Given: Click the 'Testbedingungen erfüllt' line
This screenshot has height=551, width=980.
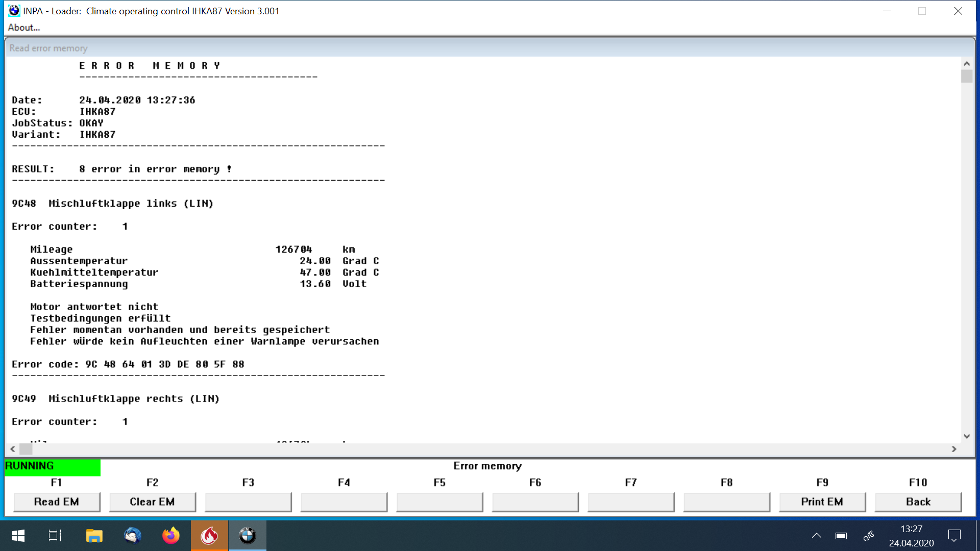Looking at the screenshot, I should [101, 318].
